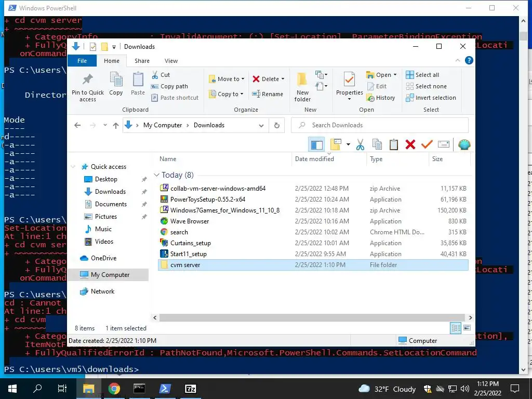Screen dimensions: 532x399
Task: Open the Easy access dropdown
Action: tap(321, 86)
